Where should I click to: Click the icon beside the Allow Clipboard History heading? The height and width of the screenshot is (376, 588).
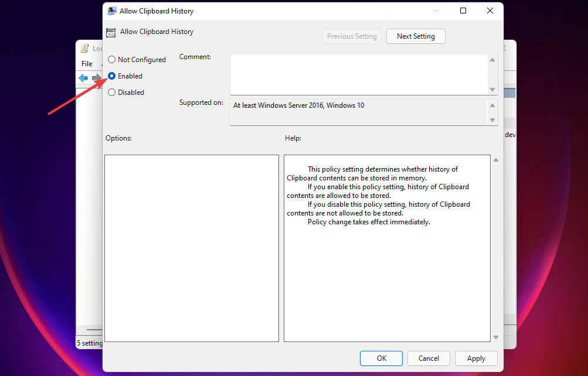click(x=110, y=32)
